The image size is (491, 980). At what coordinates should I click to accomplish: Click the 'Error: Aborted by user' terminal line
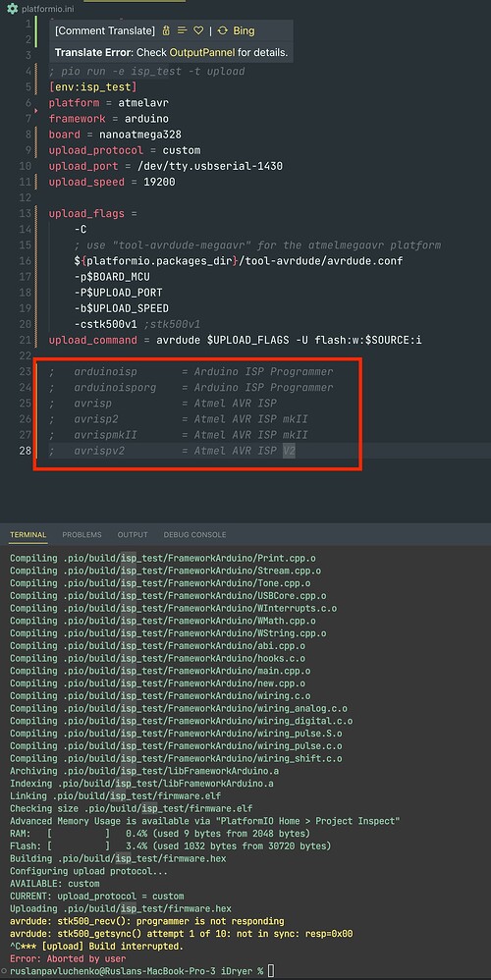point(68,958)
